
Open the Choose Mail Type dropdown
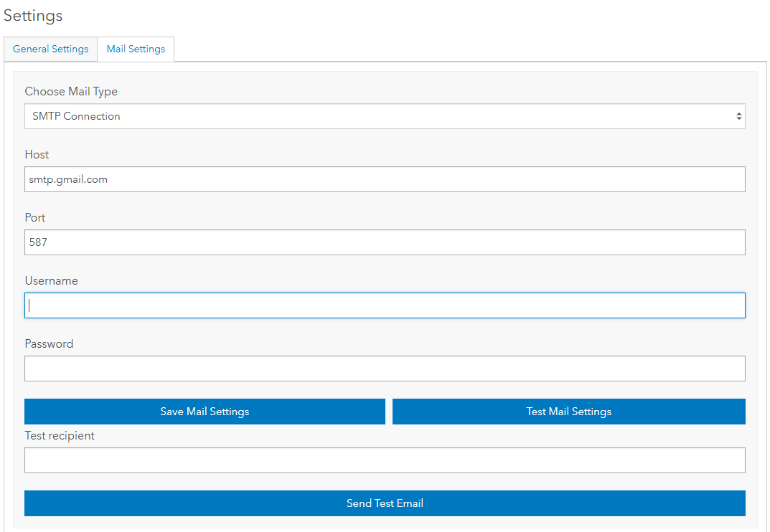(385, 116)
